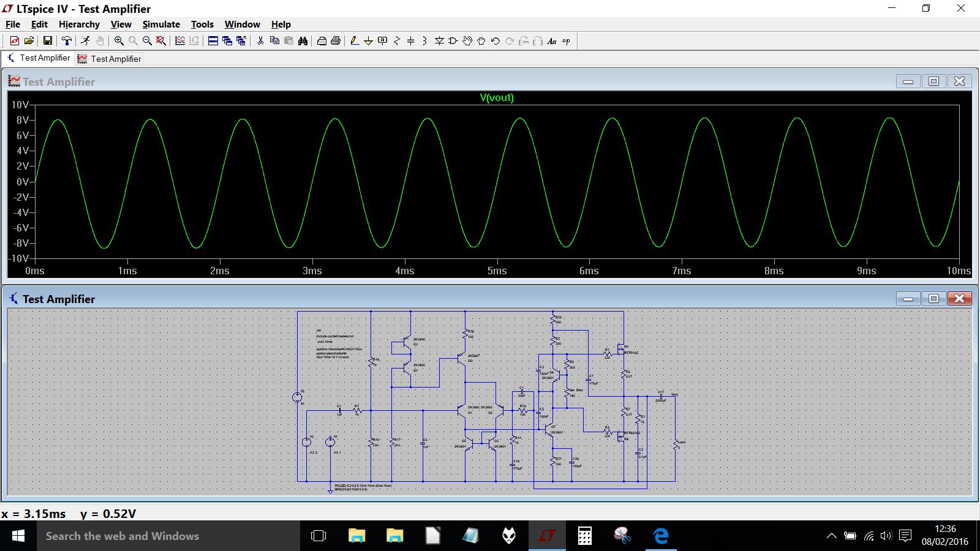This screenshot has height=551, width=980.
Task: Click the Undo arrow icon
Action: click(496, 41)
